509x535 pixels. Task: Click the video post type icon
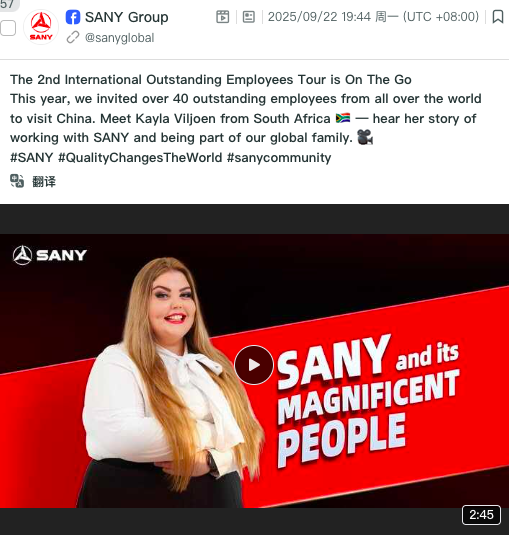coord(223,17)
